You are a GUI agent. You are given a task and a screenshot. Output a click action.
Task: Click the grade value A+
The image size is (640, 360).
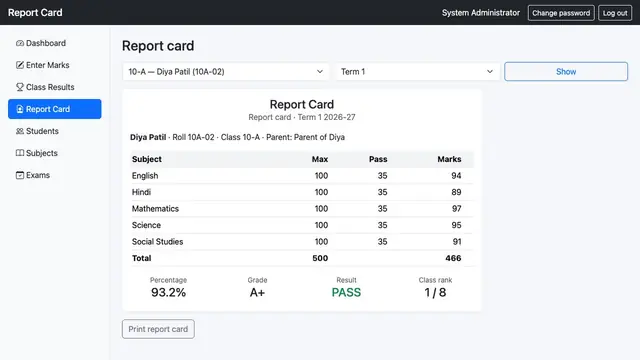pyautogui.click(x=257, y=292)
